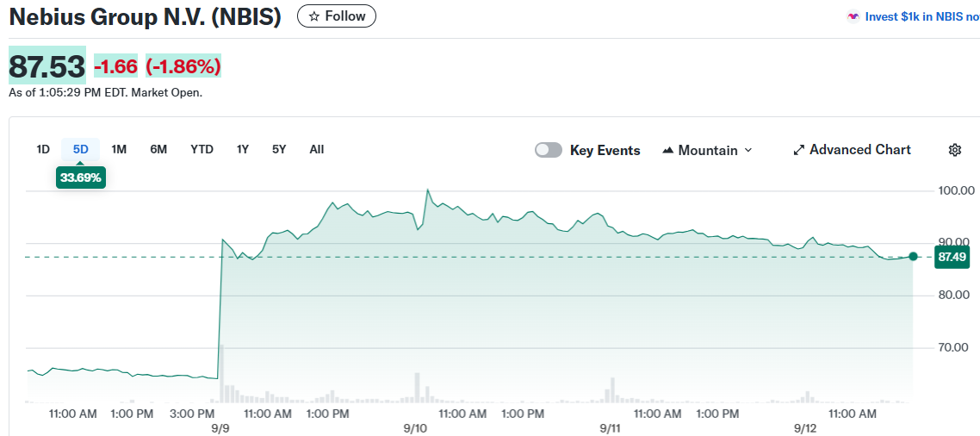Switch to the 1M range
The width and height of the screenshot is (980, 436).
119,149
